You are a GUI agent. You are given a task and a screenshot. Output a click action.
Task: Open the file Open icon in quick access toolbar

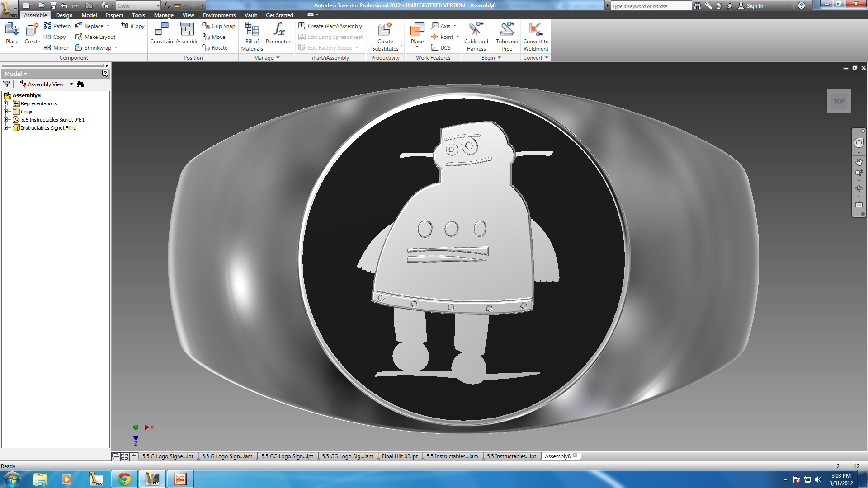(42, 5)
